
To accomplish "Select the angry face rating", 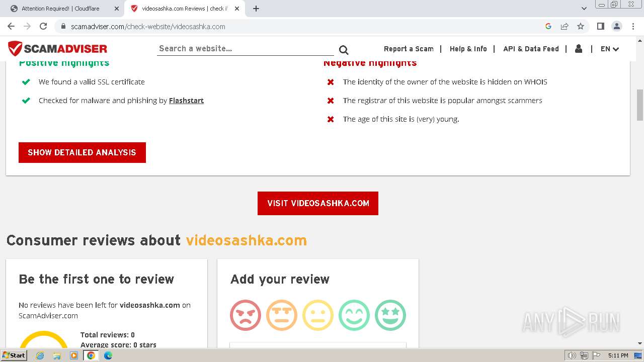I will (246, 315).
